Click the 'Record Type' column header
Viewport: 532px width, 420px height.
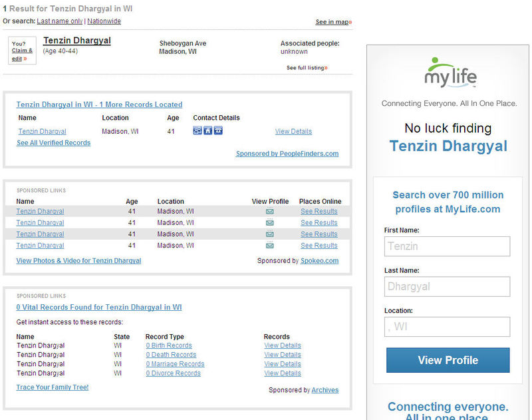point(164,337)
